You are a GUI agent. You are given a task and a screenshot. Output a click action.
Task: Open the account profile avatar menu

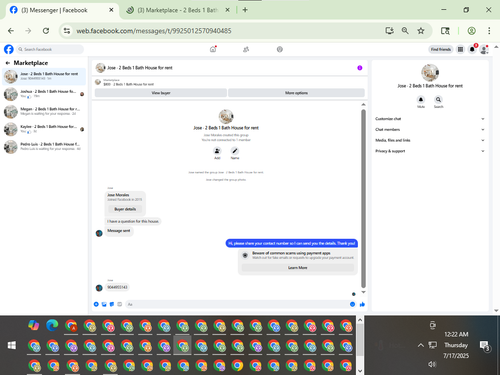(484, 50)
